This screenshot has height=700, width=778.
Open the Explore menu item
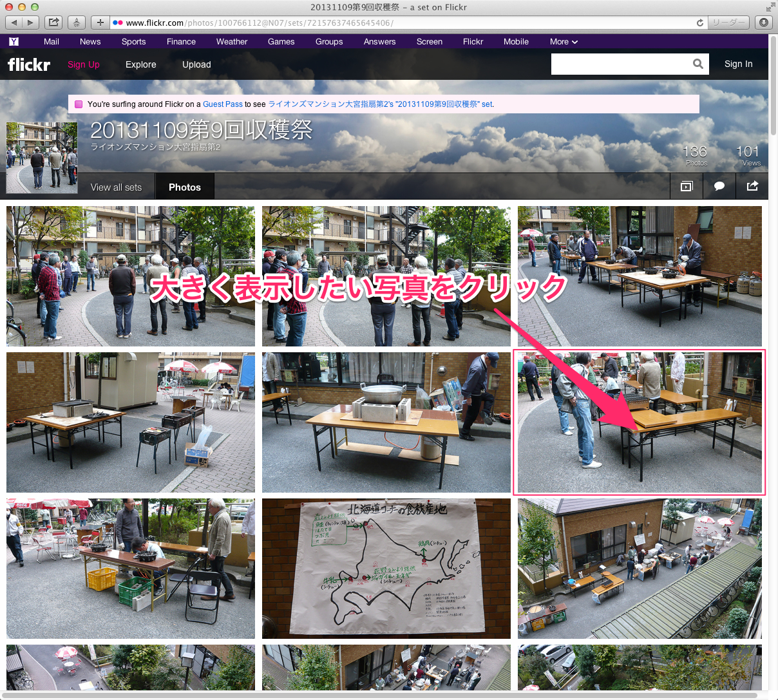click(141, 64)
